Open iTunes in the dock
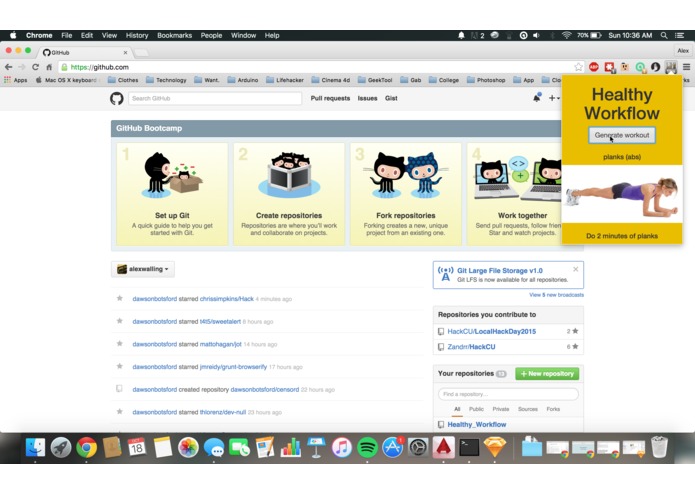695x494 pixels. (341, 447)
